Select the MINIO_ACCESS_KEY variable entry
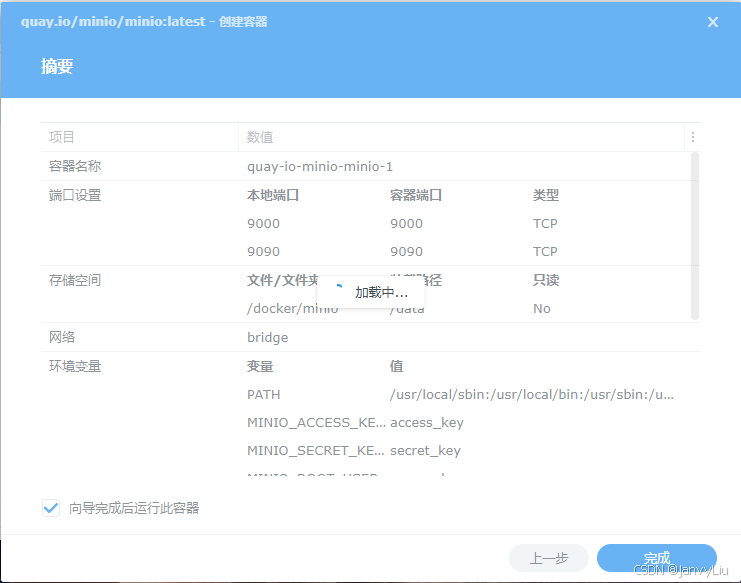 [x=314, y=422]
